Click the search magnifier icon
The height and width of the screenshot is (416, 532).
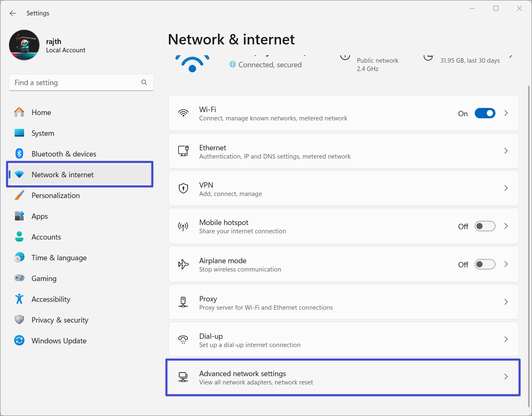(x=144, y=83)
